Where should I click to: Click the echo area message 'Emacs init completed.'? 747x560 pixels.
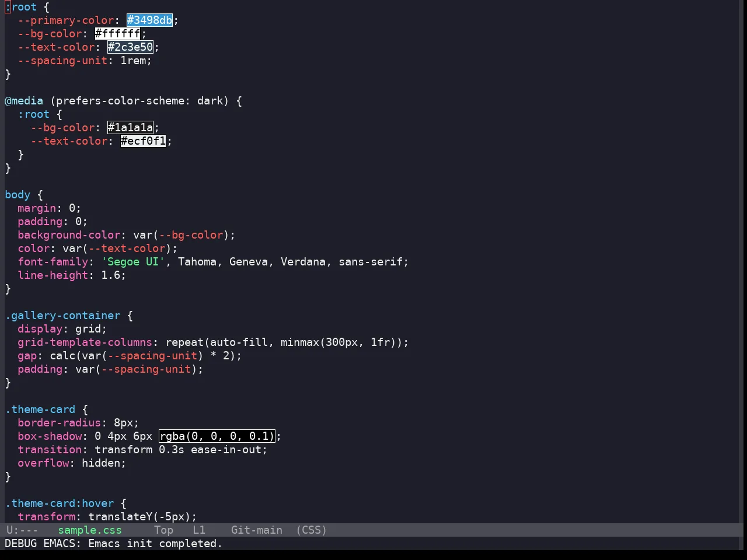point(156,544)
